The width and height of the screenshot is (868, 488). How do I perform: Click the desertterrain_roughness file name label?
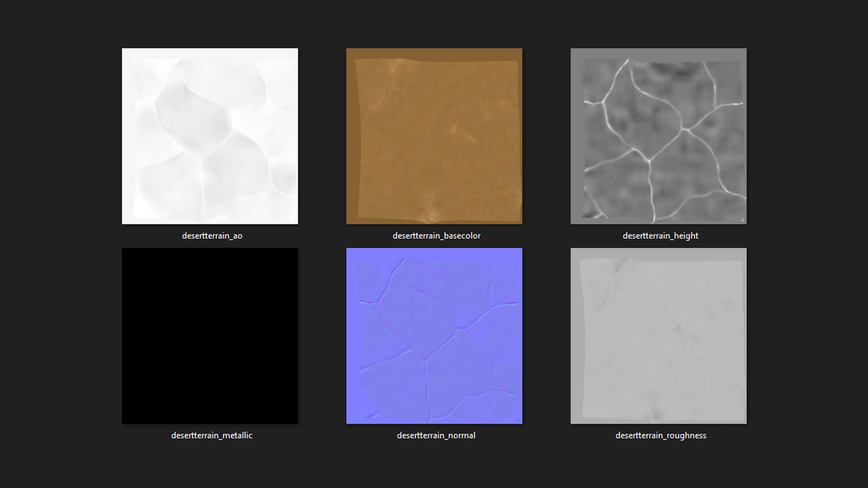[660, 436]
